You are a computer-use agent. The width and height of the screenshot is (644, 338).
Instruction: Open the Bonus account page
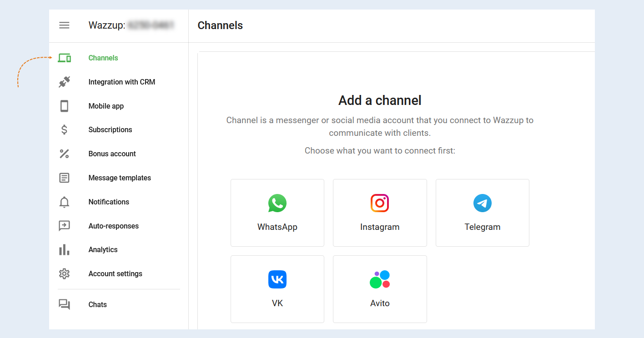pyautogui.click(x=112, y=154)
